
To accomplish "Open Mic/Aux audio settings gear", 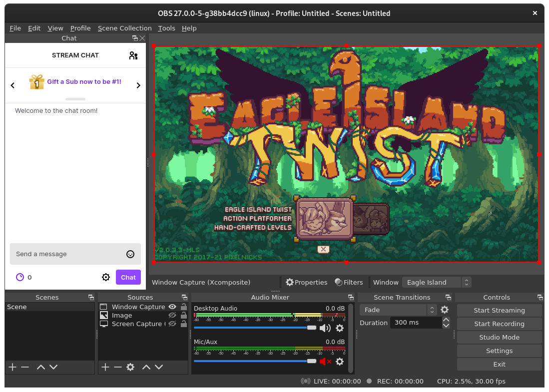I will pos(340,361).
